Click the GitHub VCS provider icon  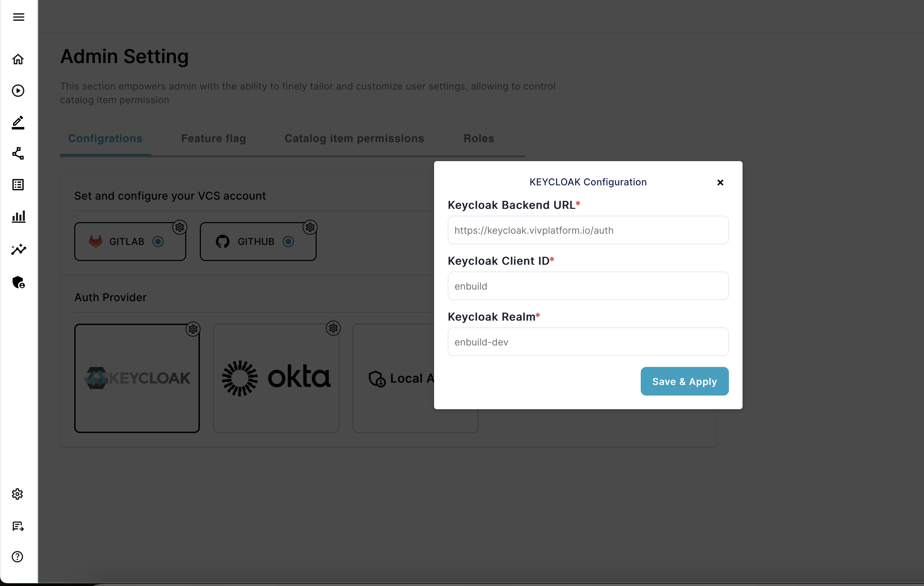point(223,241)
